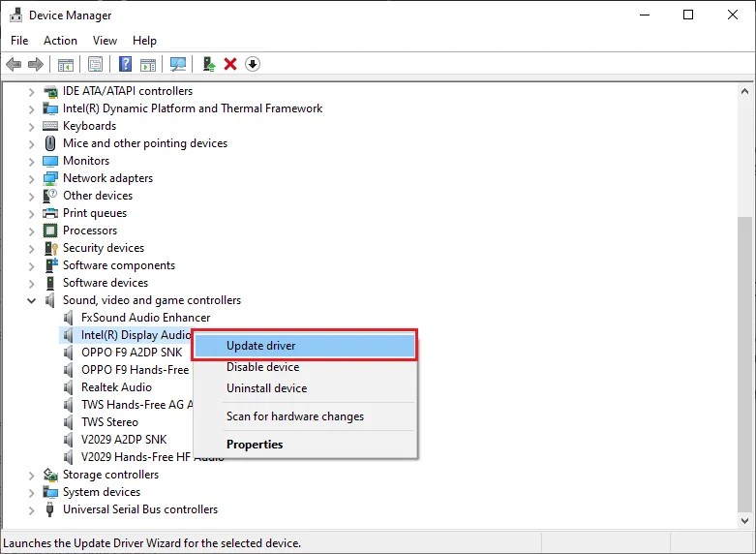Click the Monitors category icon

pyautogui.click(x=50, y=161)
